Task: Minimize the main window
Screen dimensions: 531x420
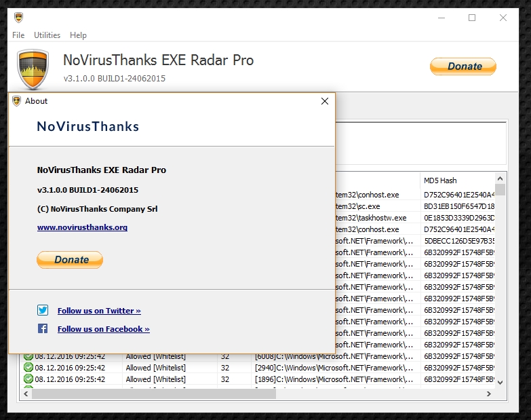Action: [x=441, y=18]
